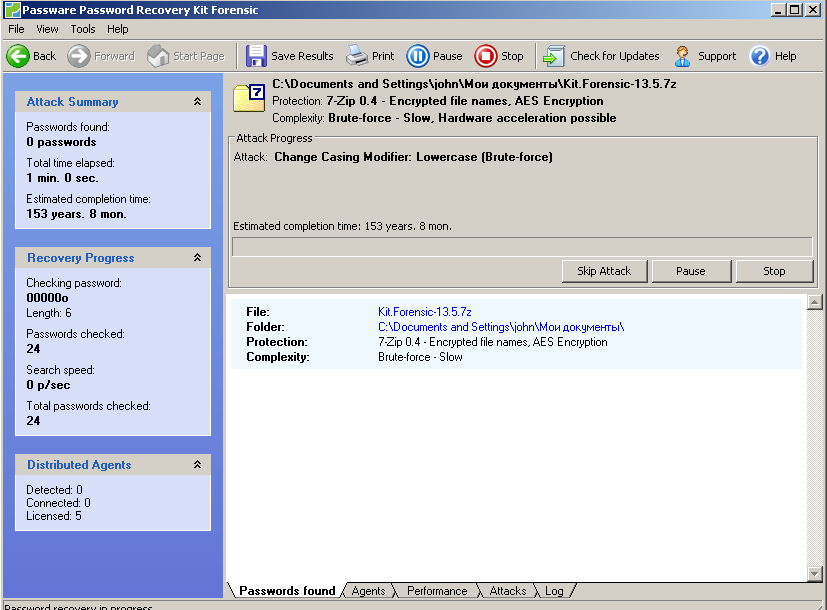The width and height of the screenshot is (827, 610).
Task: Click the Help question mark icon
Action: (759, 56)
